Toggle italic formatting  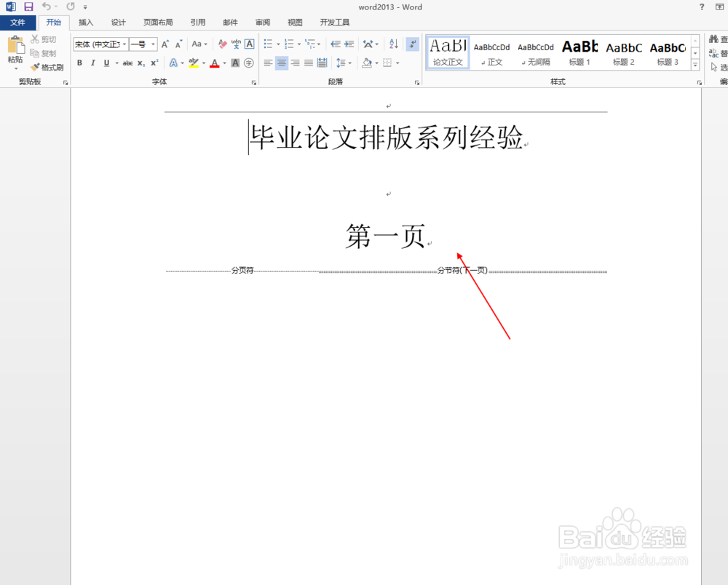click(x=92, y=63)
